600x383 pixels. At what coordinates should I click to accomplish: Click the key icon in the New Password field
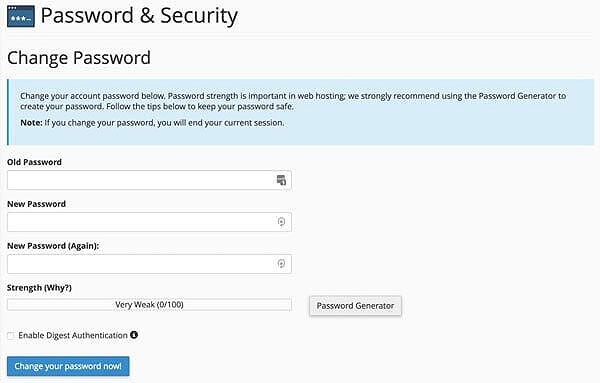[x=281, y=222]
